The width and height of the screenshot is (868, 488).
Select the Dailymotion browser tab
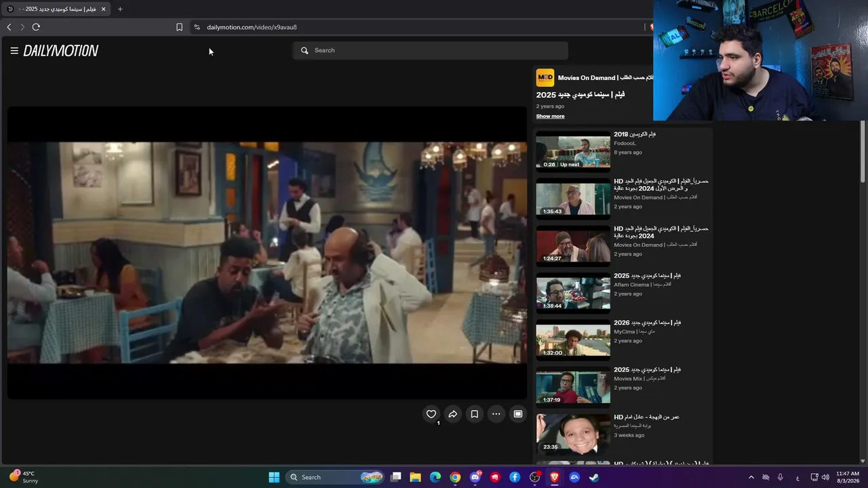click(x=56, y=9)
